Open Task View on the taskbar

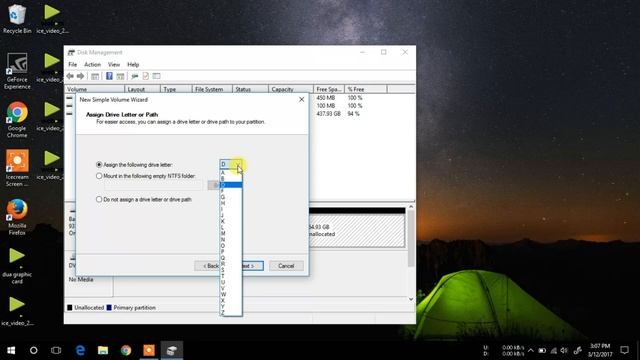(x=56, y=350)
